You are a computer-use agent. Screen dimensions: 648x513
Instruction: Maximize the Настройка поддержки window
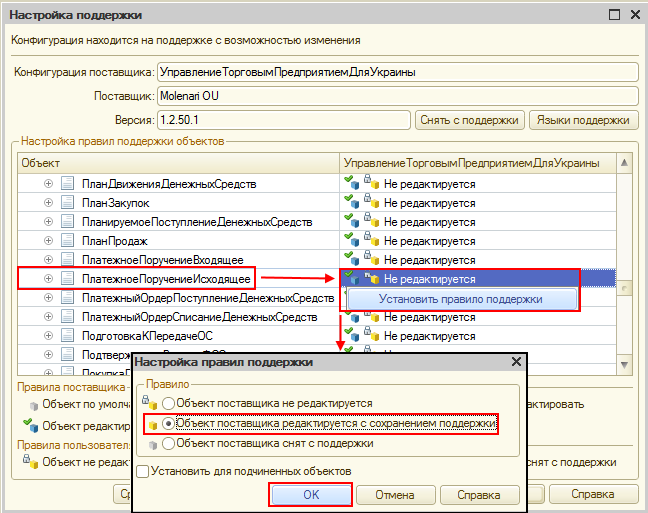click(615, 15)
